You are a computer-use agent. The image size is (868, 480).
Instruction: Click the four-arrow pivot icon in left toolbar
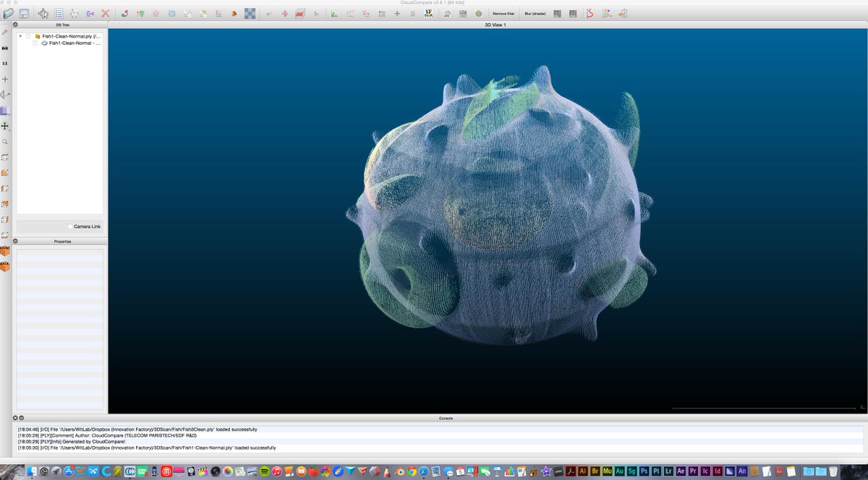tap(5, 126)
